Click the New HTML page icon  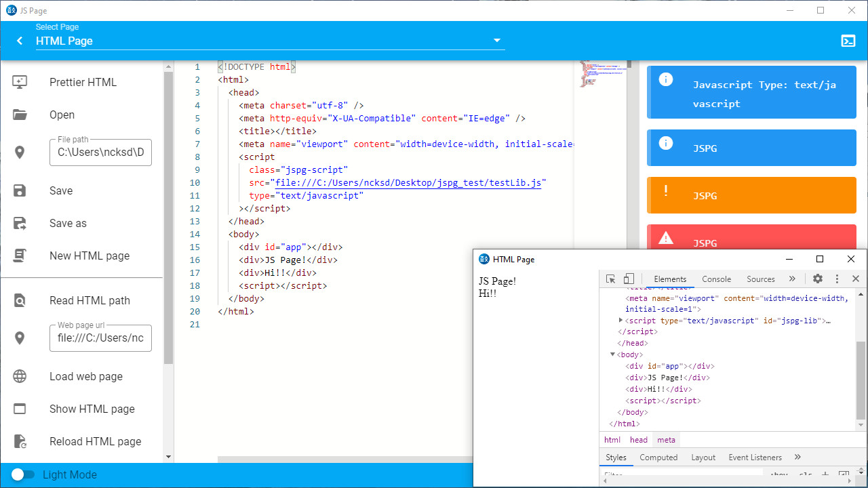(20, 256)
